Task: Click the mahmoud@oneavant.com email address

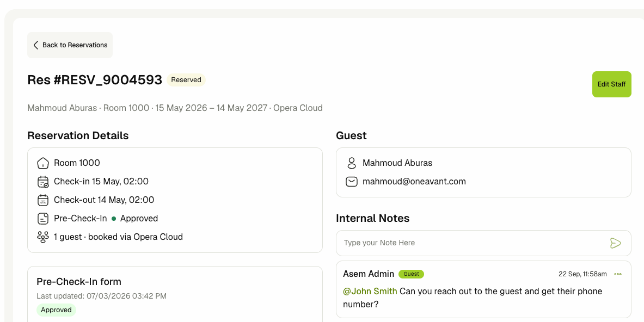Action: coord(414,181)
